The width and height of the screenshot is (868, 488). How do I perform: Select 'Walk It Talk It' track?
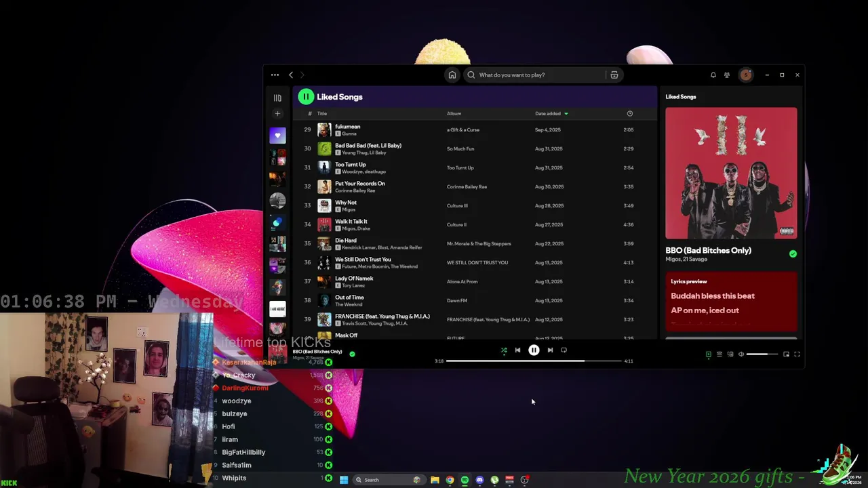(x=351, y=222)
